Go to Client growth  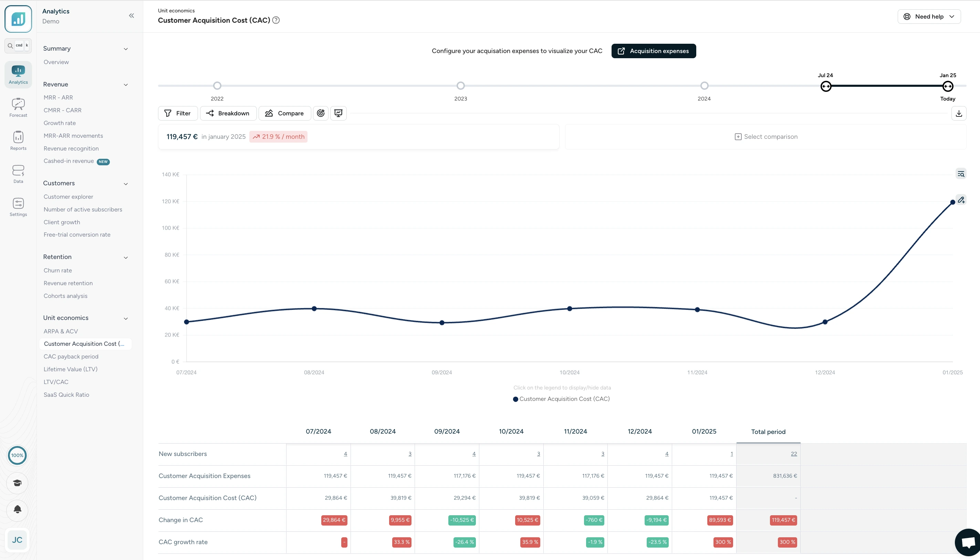62,222
